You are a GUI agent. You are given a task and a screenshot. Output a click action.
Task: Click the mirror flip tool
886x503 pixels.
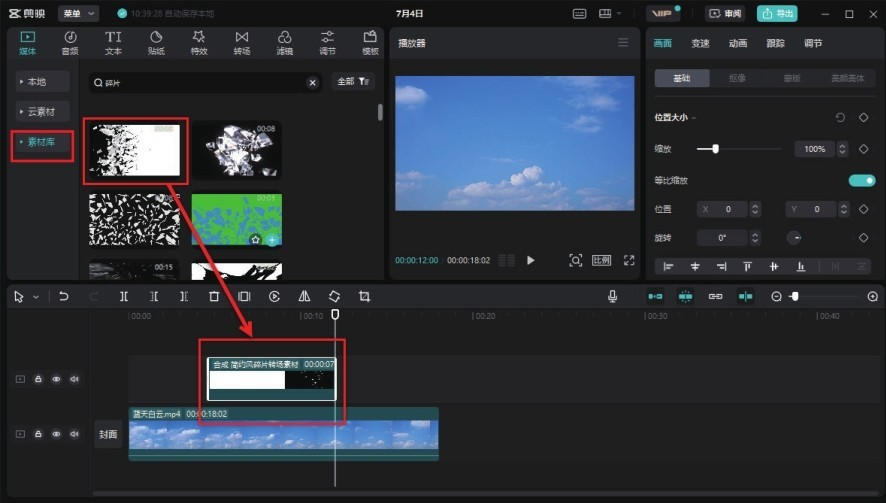(304, 296)
